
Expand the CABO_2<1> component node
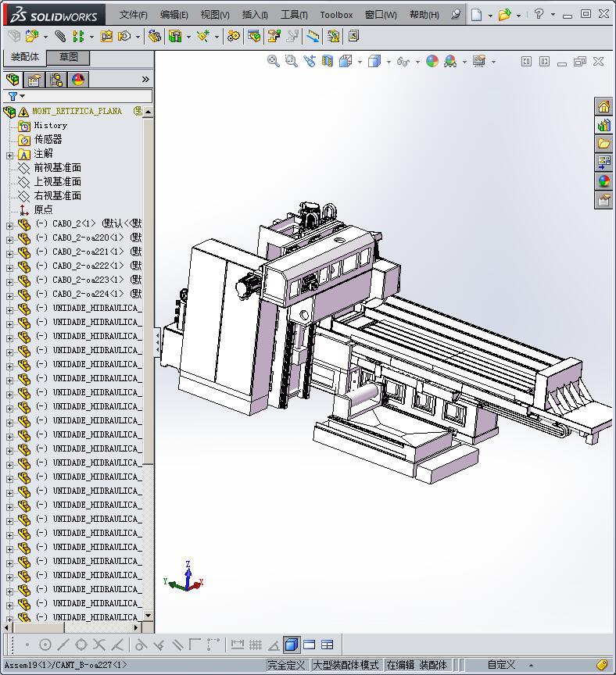(x=10, y=226)
